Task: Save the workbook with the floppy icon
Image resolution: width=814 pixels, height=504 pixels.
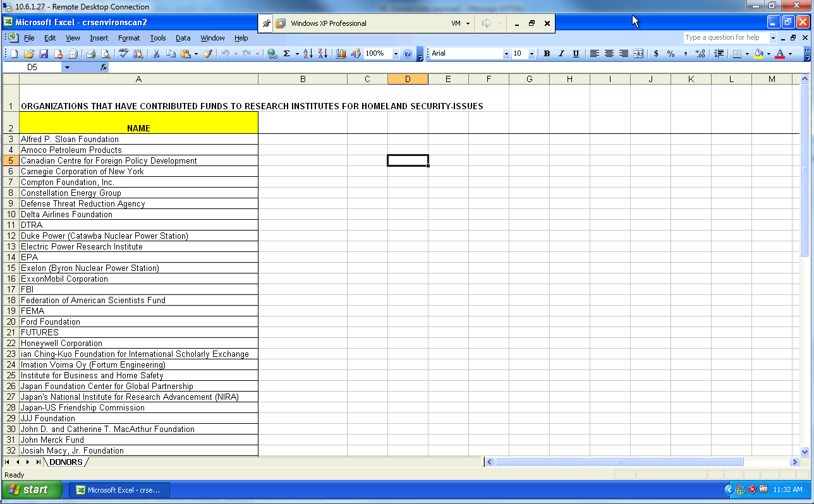Action: pos(44,54)
